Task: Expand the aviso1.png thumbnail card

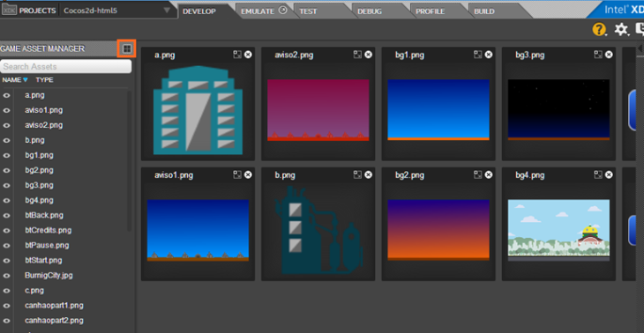Action: pos(237,174)
